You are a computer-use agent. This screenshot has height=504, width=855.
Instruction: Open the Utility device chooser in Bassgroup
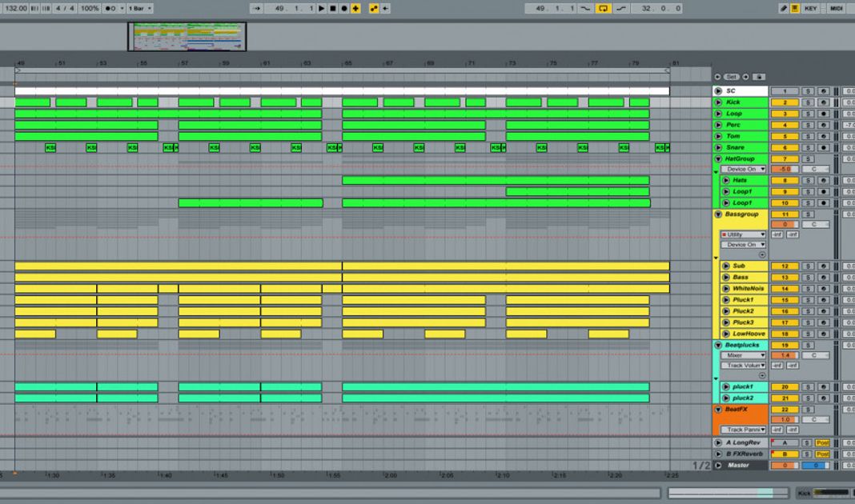[x=744, y=234]
